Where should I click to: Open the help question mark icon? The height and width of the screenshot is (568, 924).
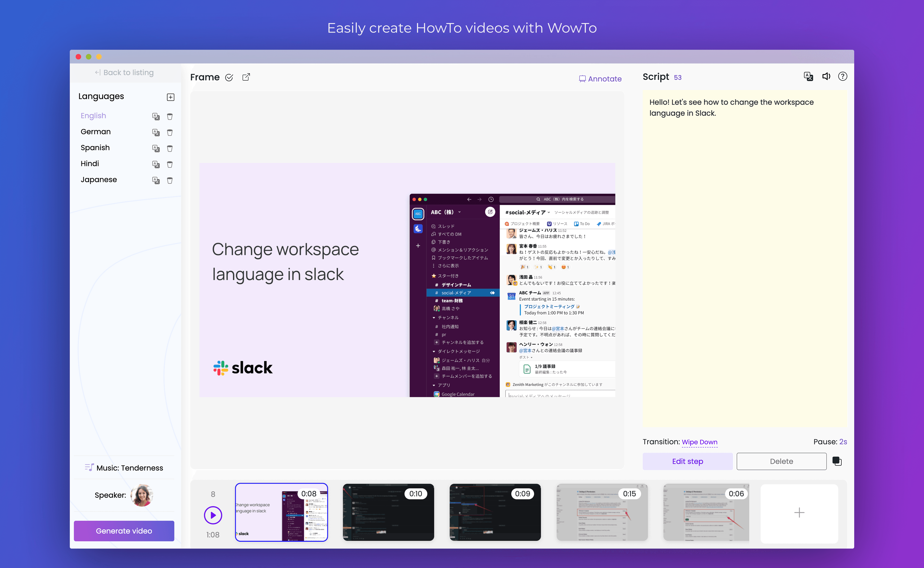tap(842, 77)
